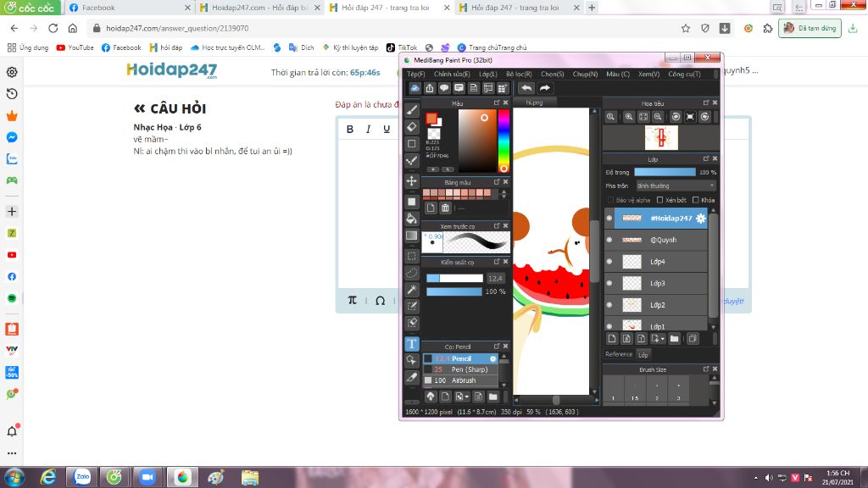The image size is (868, 488).
Task: Select the Brush tool in MediBang
Action: click(x=412, y=109)
